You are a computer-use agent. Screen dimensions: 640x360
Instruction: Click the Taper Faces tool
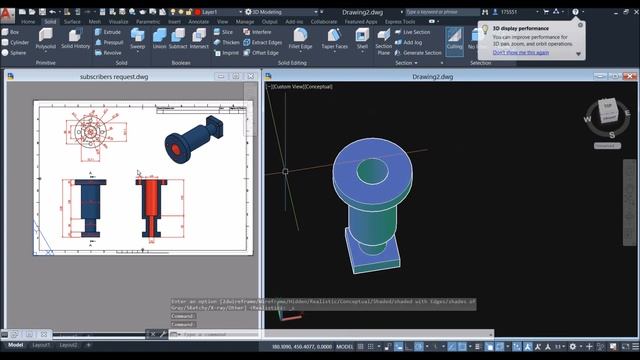click(x=335, y=39)
